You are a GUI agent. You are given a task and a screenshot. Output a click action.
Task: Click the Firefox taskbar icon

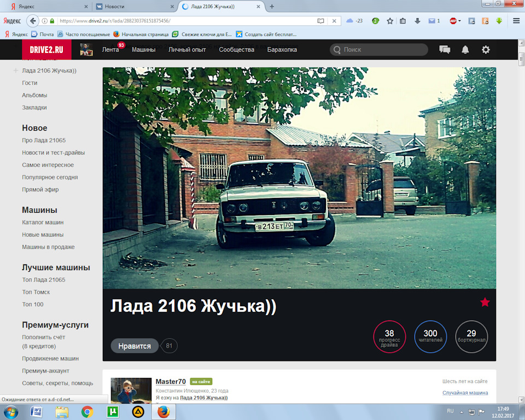164,412
